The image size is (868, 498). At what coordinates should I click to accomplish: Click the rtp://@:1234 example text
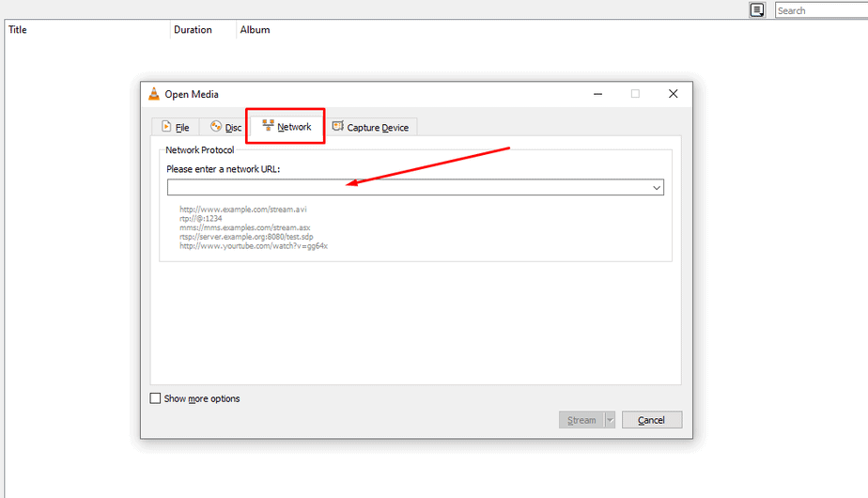[x=201, y=218]
